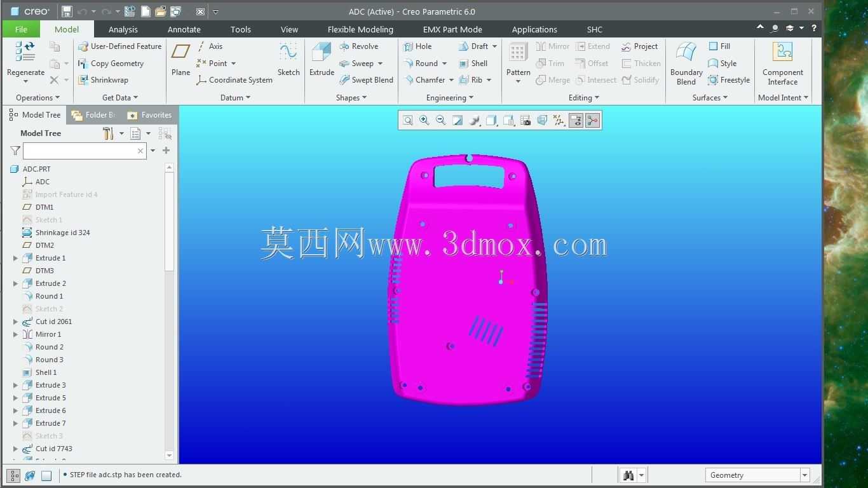
Task: Click Coordinate System button
Action: click(x=234, y=80)
